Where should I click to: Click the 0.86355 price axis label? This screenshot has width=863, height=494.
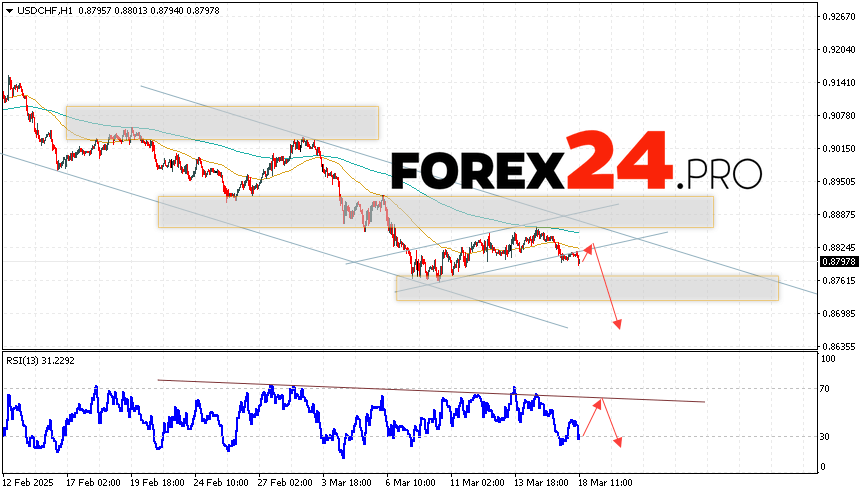[x=836, y=346]
